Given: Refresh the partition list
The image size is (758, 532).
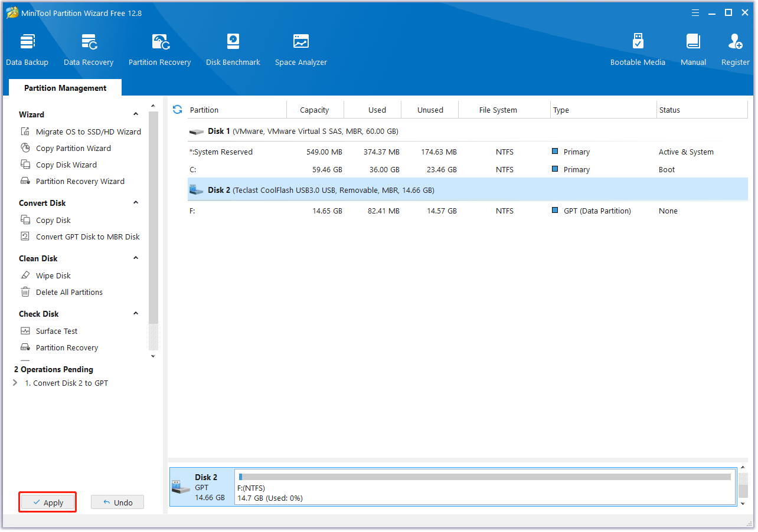Looking at the screenshot, I should coord(177,110).
